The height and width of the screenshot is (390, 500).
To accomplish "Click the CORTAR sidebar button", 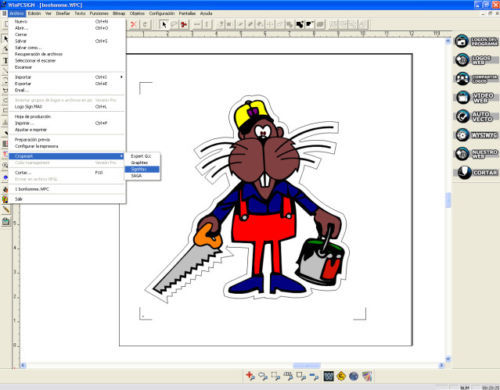I will click(x=476, y=172).
